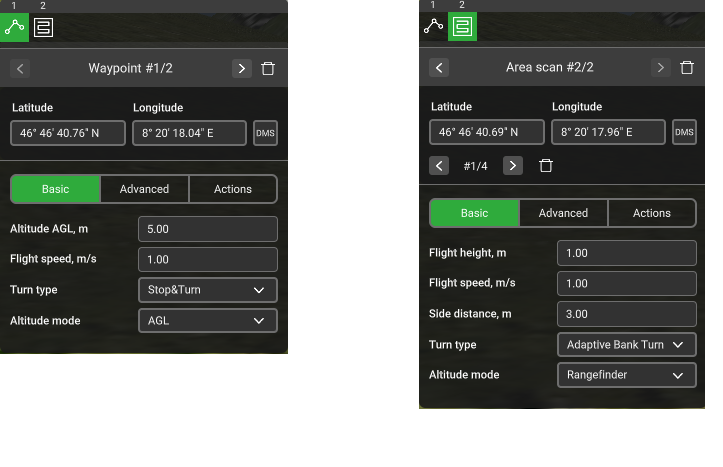Delete point #1/4 with trash icon
The height and width of the screenshot is (467, 723).
click(545, 166)
